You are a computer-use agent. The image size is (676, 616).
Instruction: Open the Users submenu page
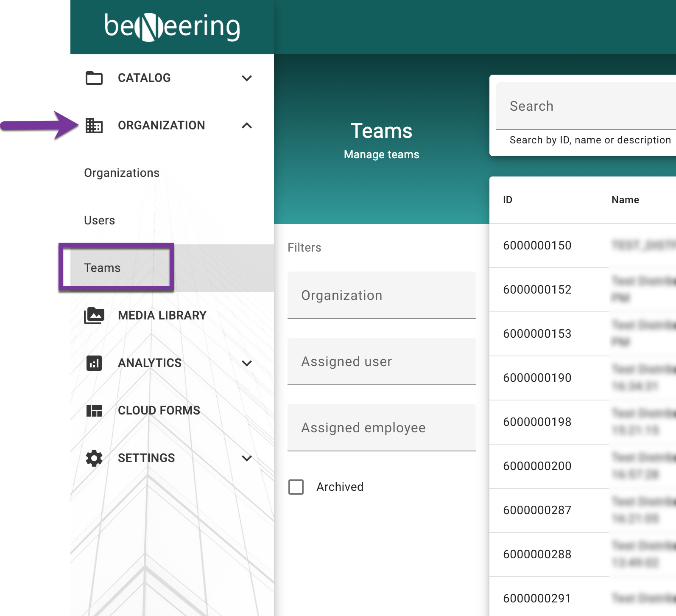100,221
